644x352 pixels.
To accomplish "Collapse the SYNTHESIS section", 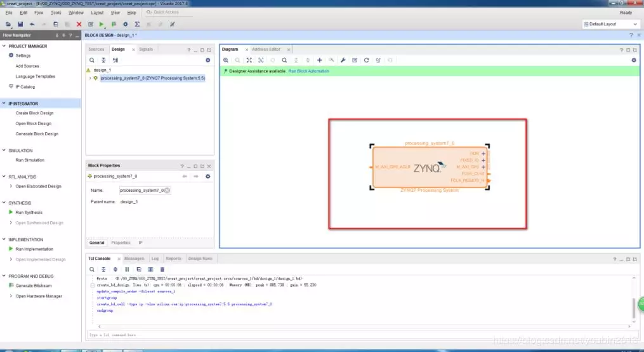I will tap(4, 203).
